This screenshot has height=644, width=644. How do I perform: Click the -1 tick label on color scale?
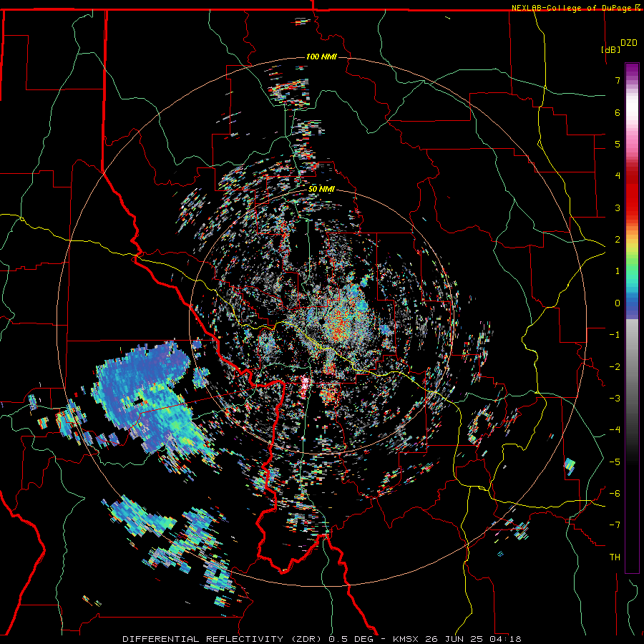pos(615,335)
